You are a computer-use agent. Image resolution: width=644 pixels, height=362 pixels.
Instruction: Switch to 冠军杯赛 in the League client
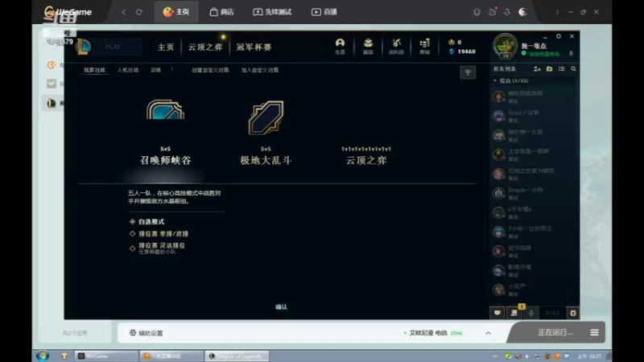254,47
